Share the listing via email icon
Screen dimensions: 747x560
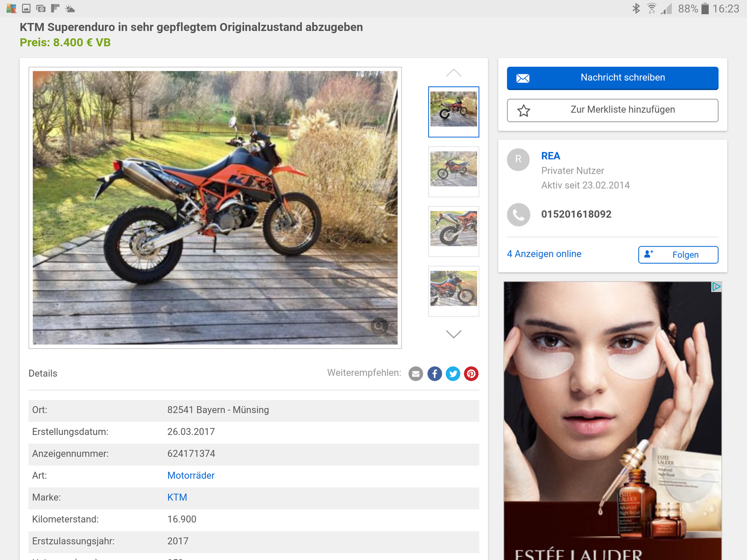416,374
